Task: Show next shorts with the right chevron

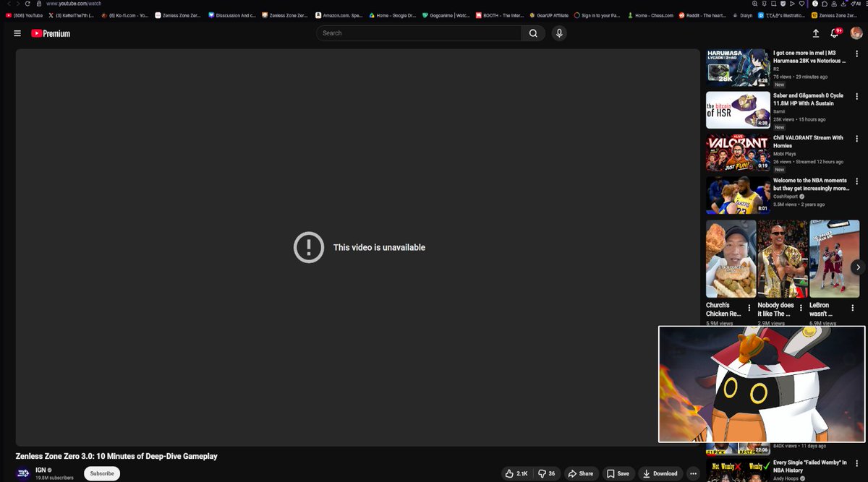Action: (x=858, y=267)
